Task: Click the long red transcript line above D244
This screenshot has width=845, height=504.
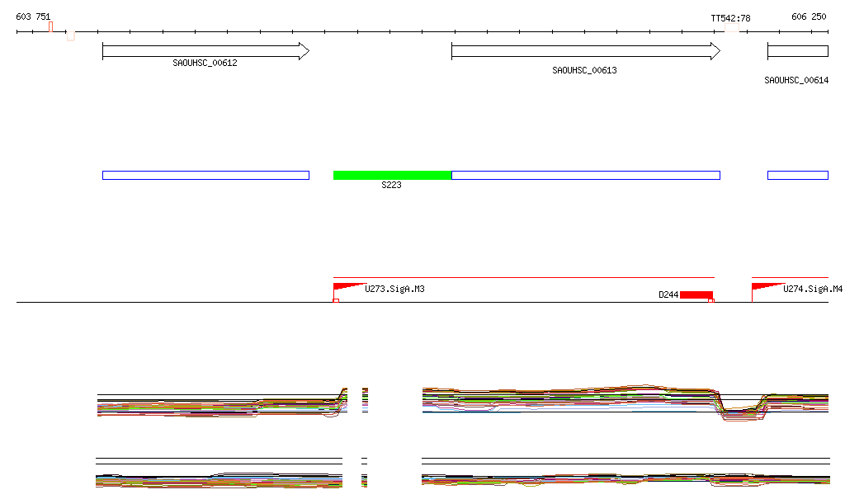Action: [x=523, y=278]
